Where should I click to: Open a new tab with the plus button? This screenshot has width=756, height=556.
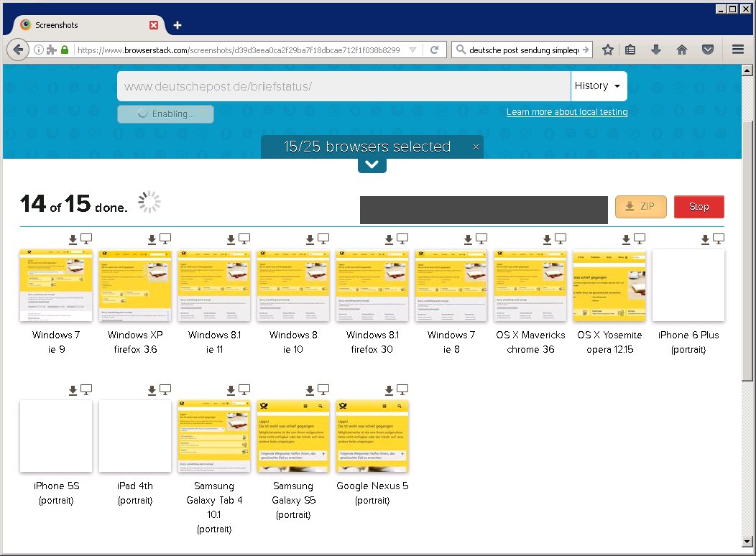pyautogui.click(x=178, y=25)
